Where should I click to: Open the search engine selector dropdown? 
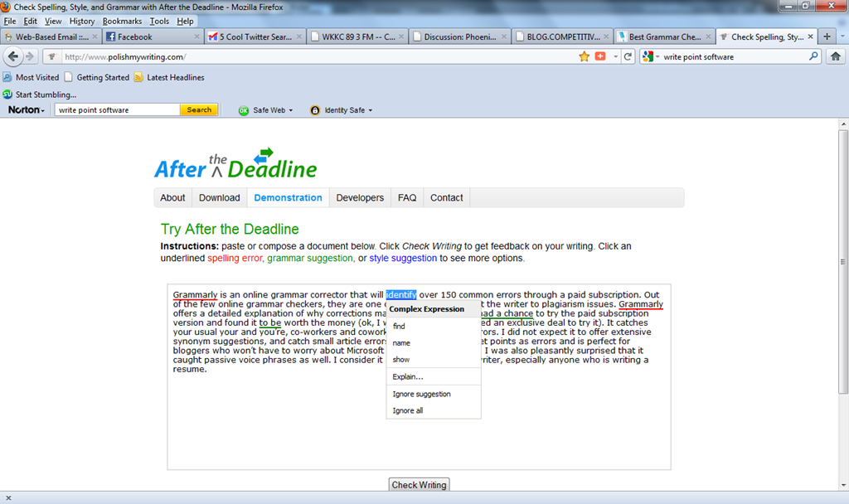tap(650, 56)
